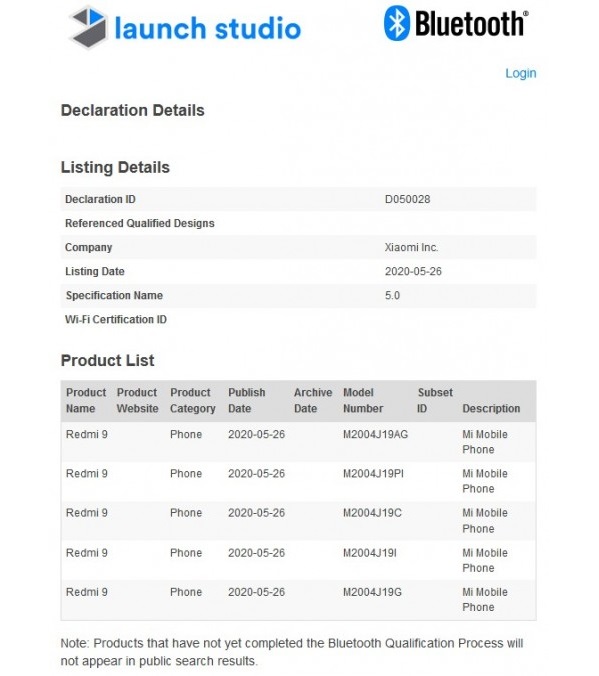Select the Declaration ID value D050028

pyautogui.click(x=408, y=199)
